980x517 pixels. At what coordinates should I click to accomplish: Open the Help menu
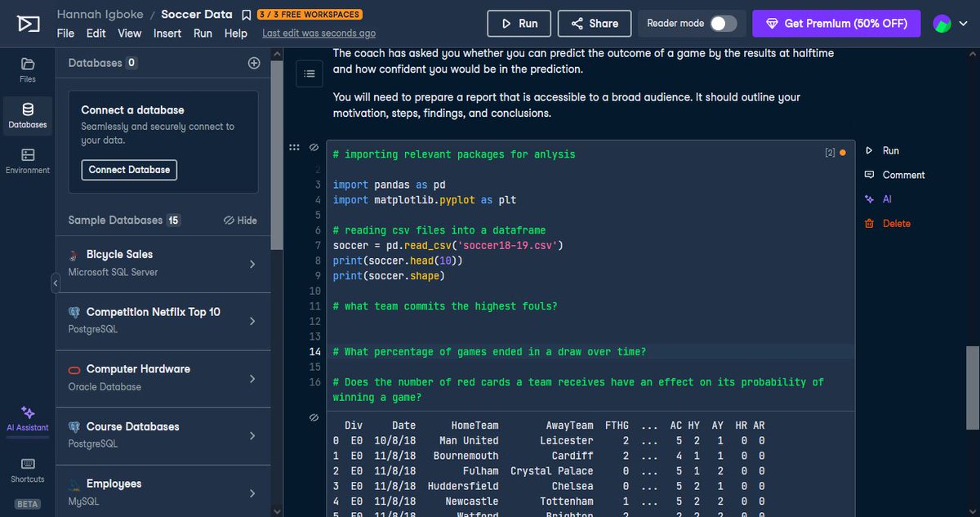(x=236, y=33)
